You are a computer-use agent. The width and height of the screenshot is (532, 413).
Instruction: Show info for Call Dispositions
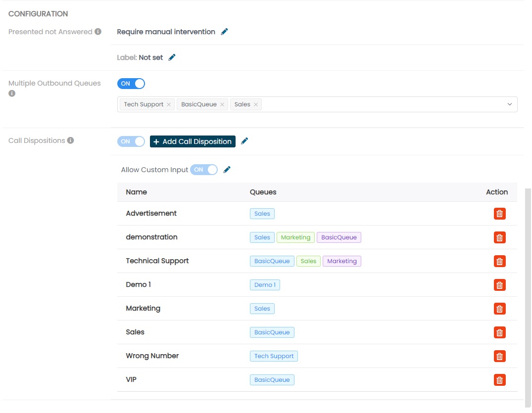71,140
